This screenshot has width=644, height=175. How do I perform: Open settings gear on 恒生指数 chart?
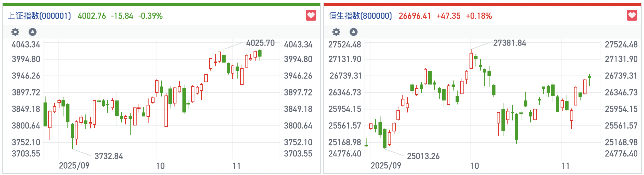tap(336, 32)
